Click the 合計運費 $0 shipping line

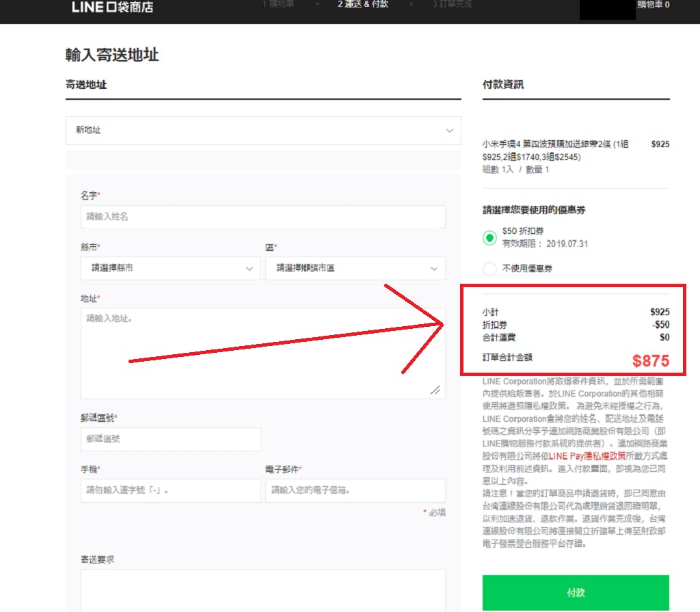tap(576, 337)
